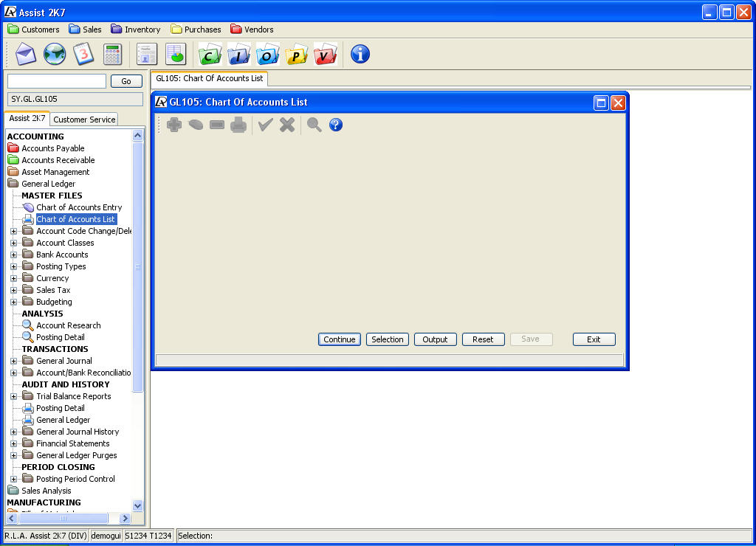Open Sales Analysis folder
756x546 pixels.
40,491
